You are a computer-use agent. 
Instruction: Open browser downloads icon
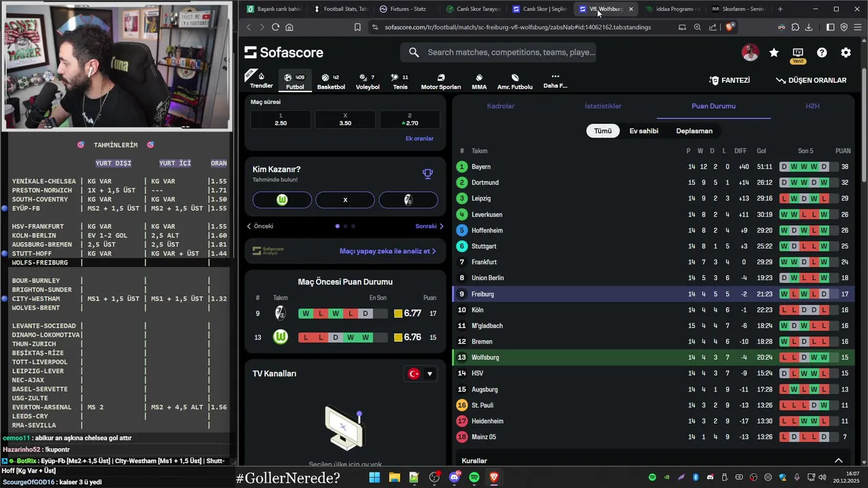[808, 27]
